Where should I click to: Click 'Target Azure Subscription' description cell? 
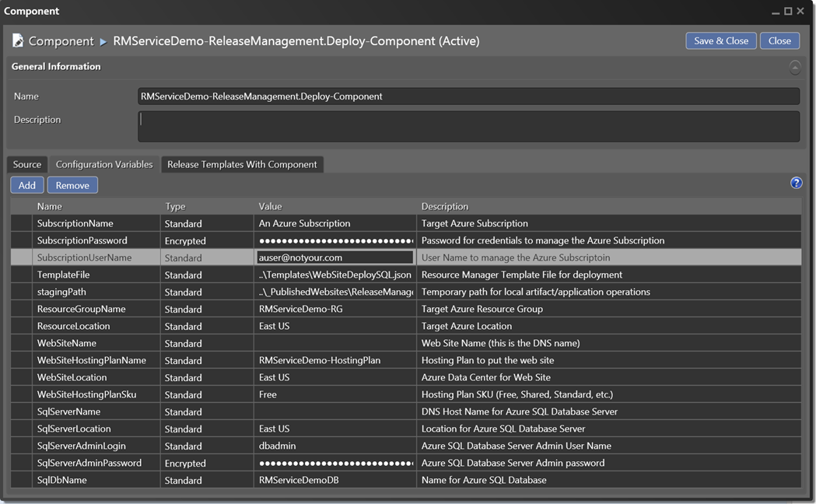pos(609,223)
